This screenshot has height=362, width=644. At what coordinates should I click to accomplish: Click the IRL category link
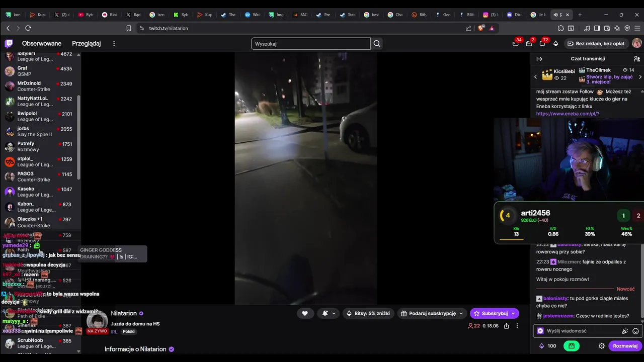[x=114, y=332]
